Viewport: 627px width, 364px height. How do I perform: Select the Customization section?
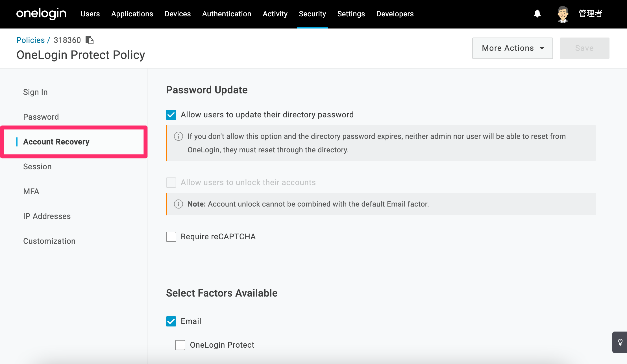coord(49,241)
